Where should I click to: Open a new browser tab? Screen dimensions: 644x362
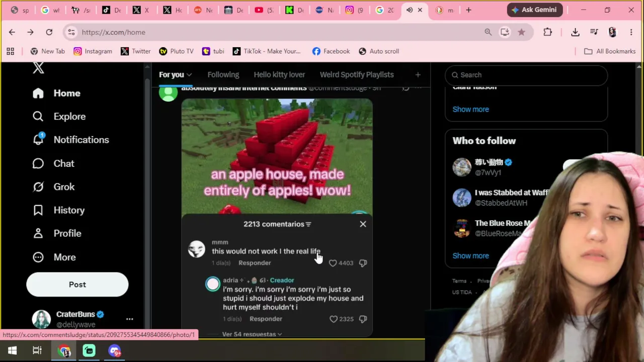tap(468, 10)
